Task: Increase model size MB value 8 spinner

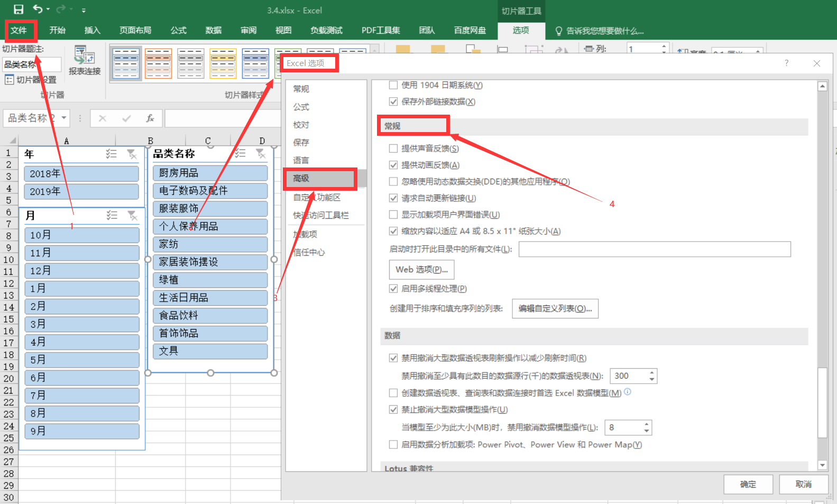Action: point(647,424)
